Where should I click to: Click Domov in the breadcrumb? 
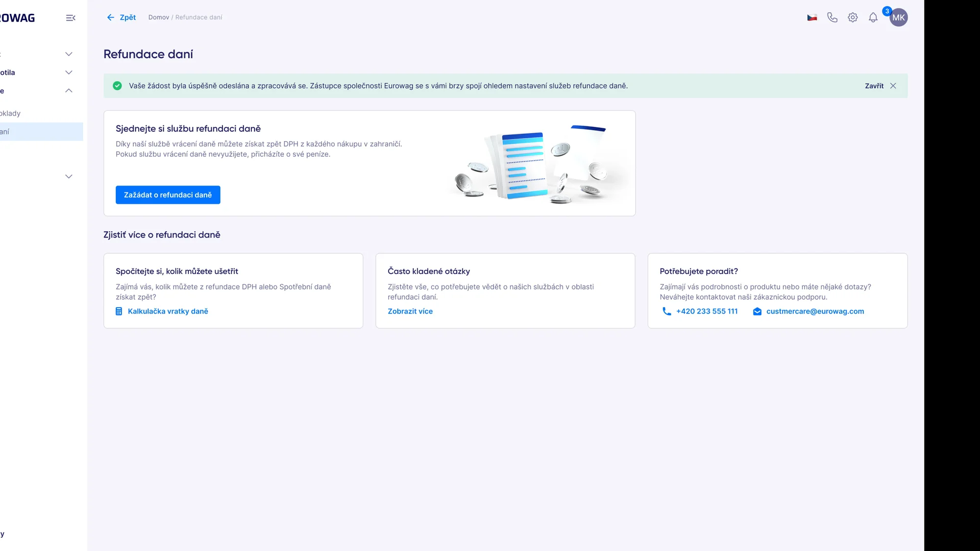pos(159,18)
